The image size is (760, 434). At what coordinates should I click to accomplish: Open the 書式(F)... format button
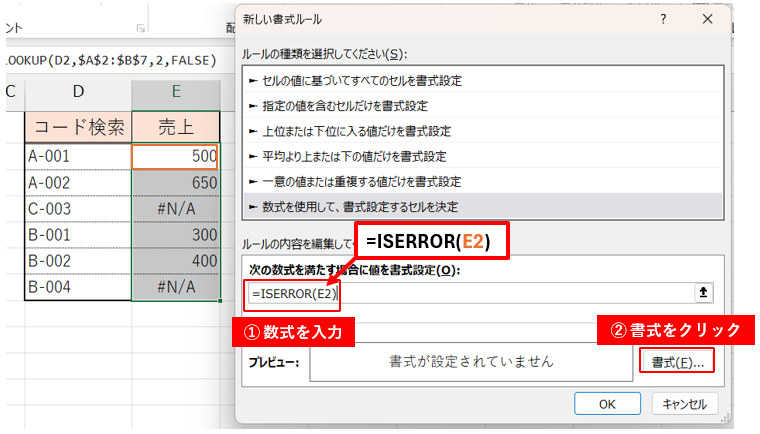pos(677,362)
